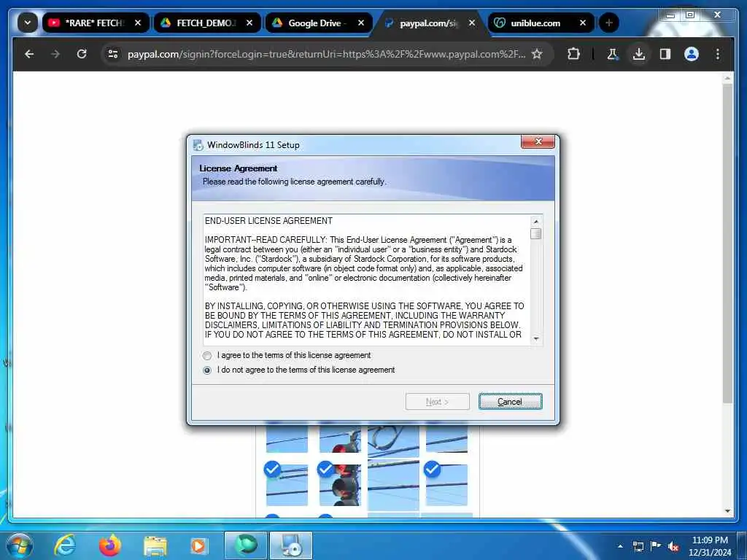747x560 pixels.
Task: Open the tab search dropdown arrow
Action: pos(28,23)
